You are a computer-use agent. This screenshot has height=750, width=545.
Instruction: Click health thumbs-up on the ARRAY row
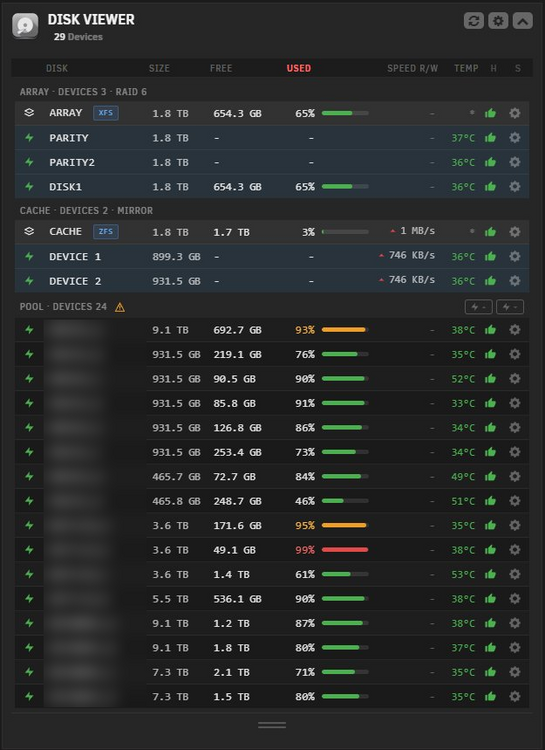pos(490,113)
